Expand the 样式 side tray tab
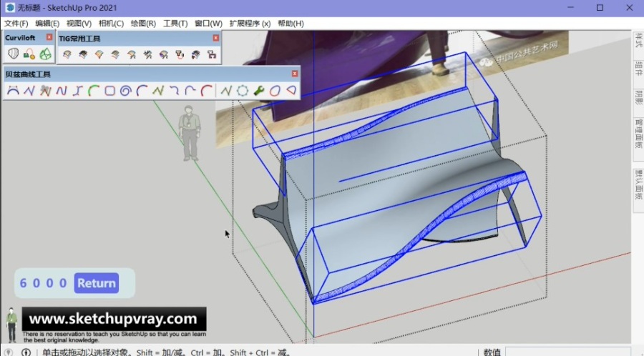Image resolution: width=644 pixels, height=356 pixels. point(638,41)
